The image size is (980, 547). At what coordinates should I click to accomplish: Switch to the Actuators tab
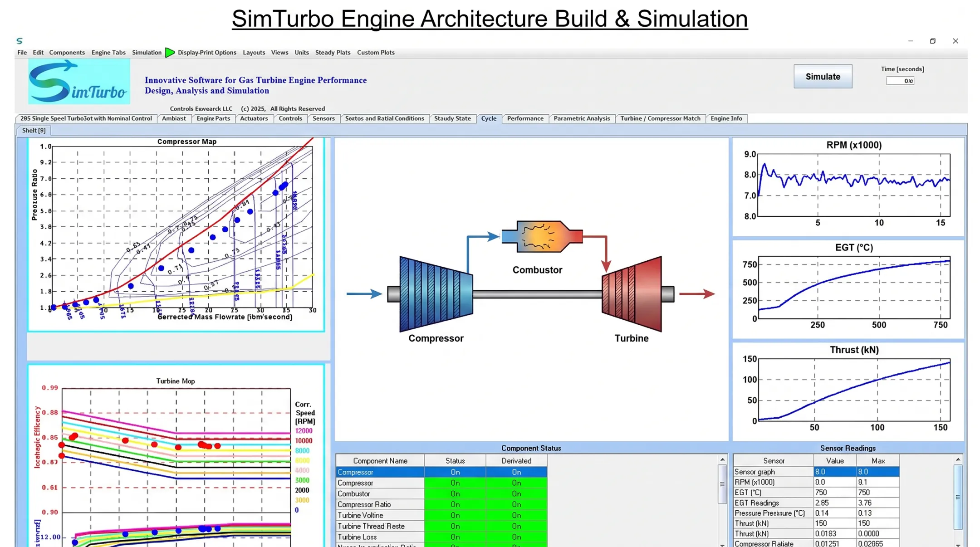coord(254,118)
